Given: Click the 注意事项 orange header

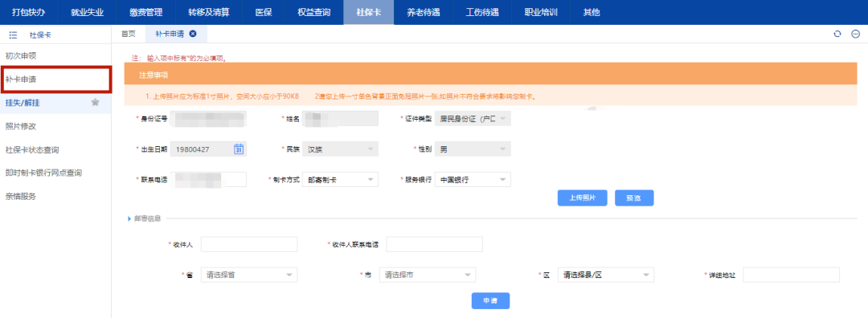Looking at the screenshot, I should [x=490, y=74].
